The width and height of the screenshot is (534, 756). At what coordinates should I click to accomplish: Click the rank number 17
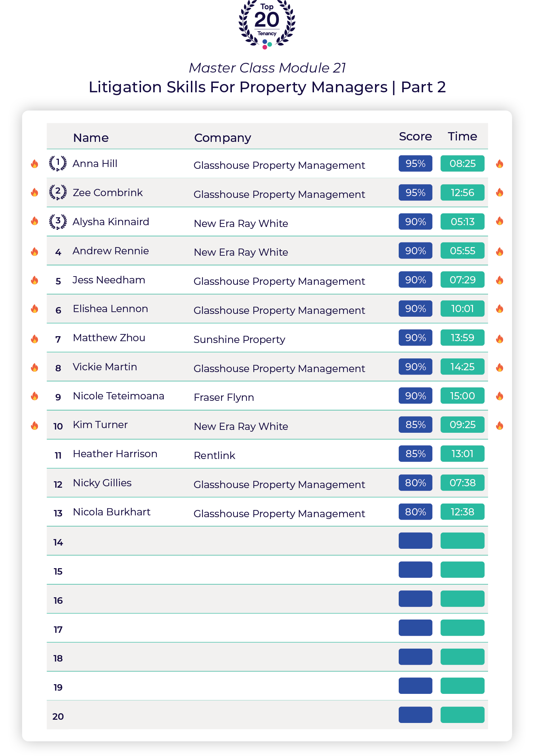[x=58, y=630]
